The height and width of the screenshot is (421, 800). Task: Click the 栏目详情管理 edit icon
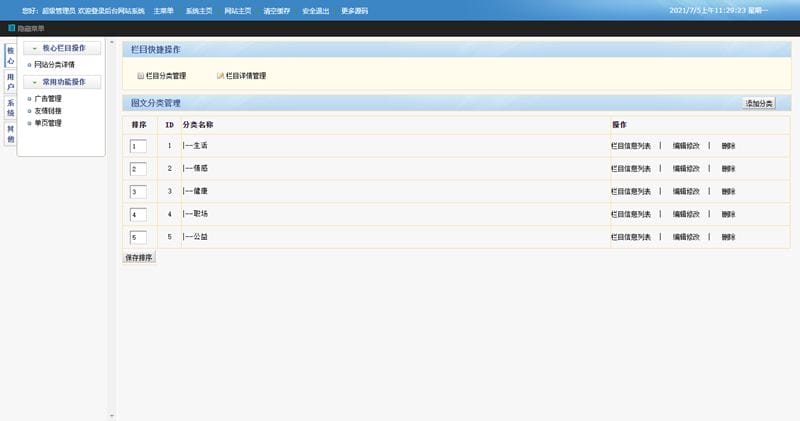point(220,76)
